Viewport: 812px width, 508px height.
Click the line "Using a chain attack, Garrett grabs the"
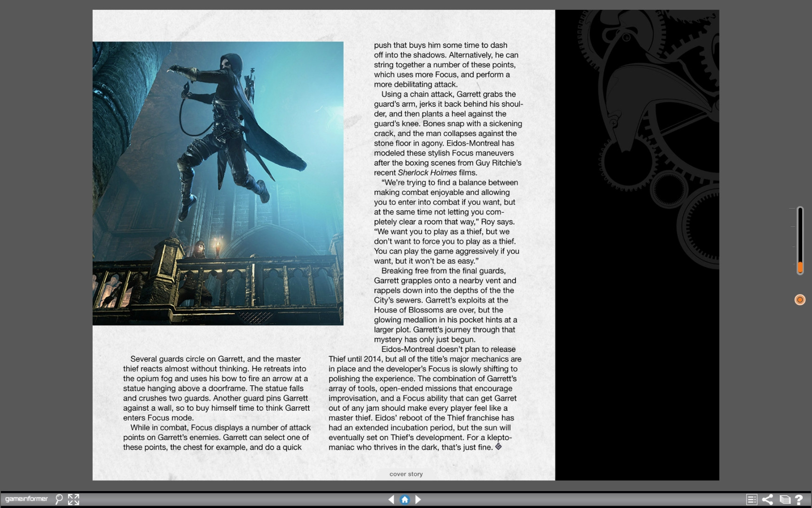pos(449,94)
